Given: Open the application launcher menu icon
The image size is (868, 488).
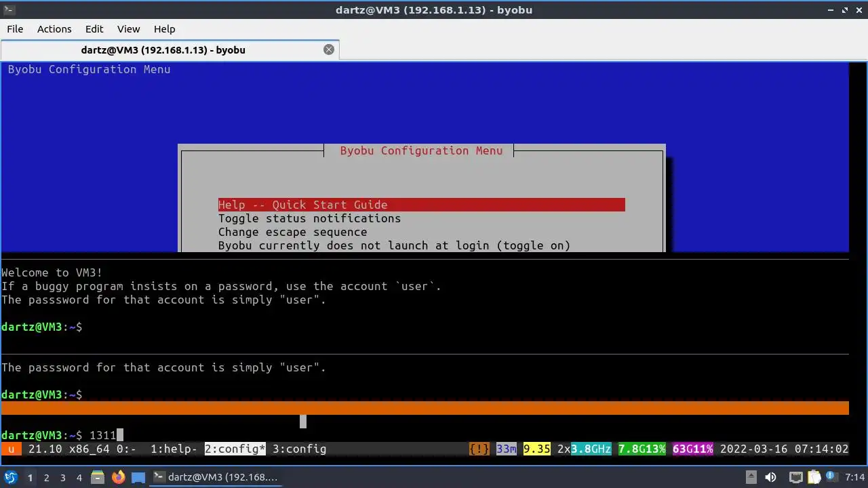Looking at the screenshot, I should coord(11,477).
